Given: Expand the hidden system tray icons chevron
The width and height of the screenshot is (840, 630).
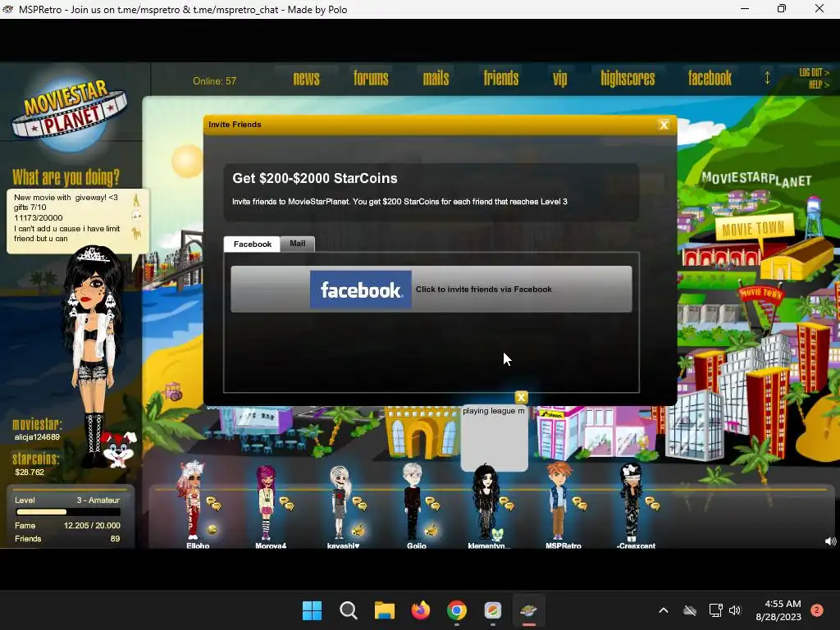Looking at the screenshot, I should click(663, 610).
